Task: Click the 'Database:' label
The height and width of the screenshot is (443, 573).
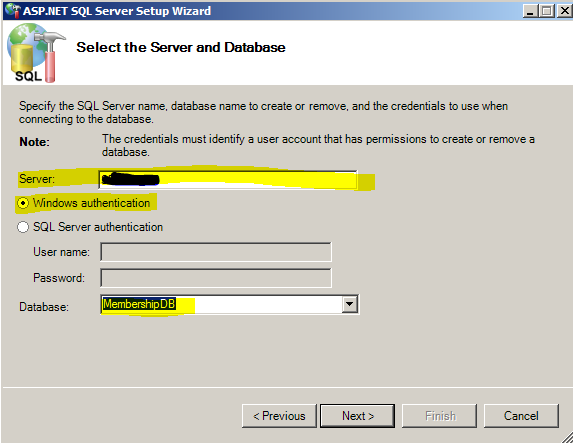Action: coord(44,307)
